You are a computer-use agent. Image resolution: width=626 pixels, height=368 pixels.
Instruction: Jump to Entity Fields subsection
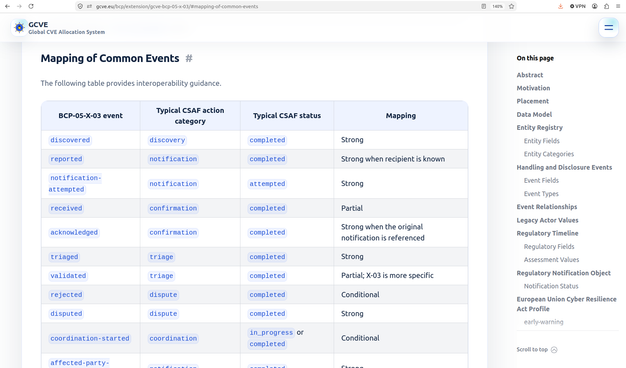tap(541, 141)
